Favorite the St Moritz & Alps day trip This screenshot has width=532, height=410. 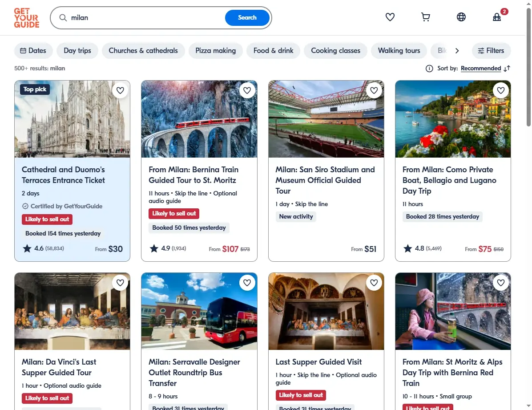(501, 283)
